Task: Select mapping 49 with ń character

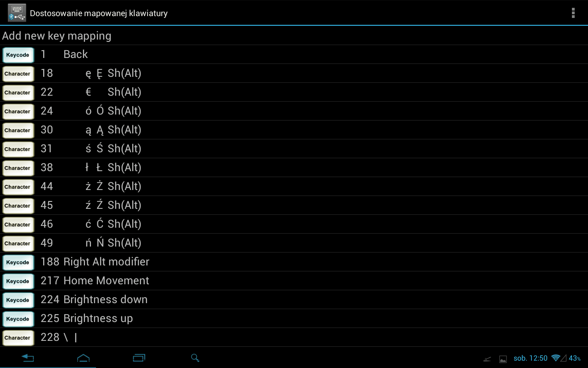Action: 294,243
